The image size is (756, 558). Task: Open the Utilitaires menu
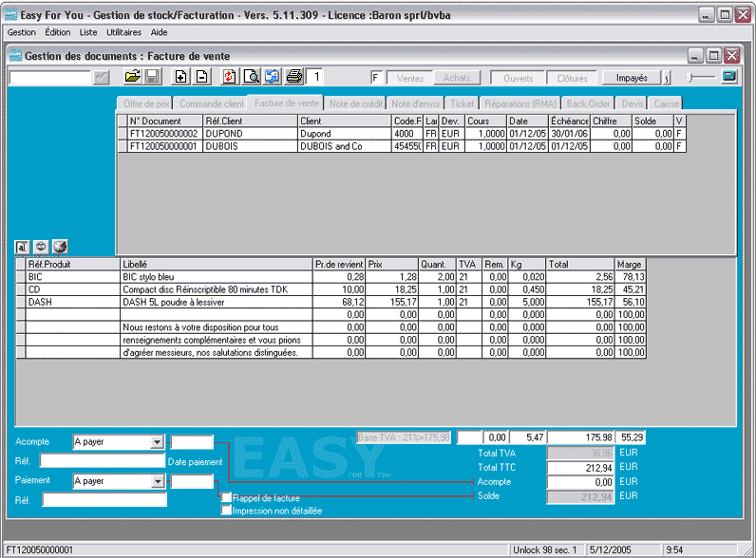[124, 32]
